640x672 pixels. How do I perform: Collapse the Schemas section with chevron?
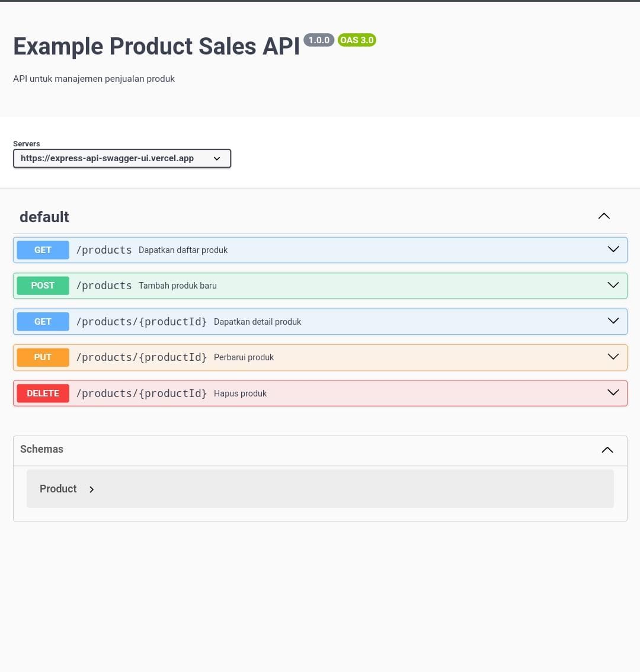click(607, 450)
